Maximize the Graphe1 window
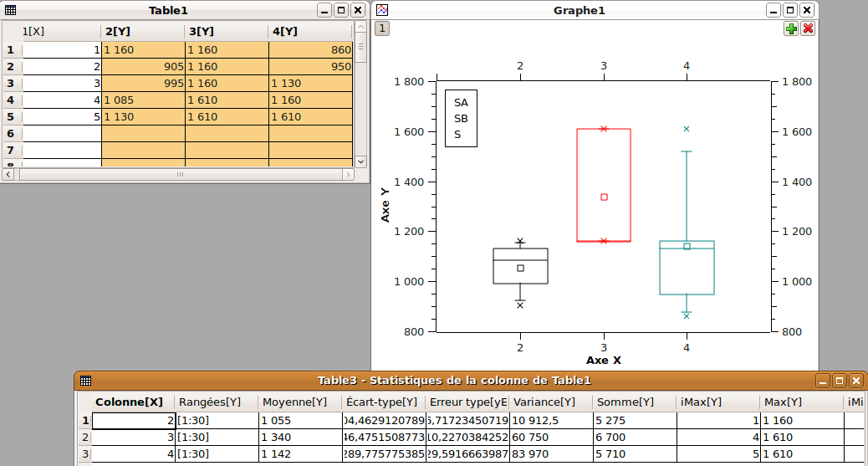 pos(790,10)
